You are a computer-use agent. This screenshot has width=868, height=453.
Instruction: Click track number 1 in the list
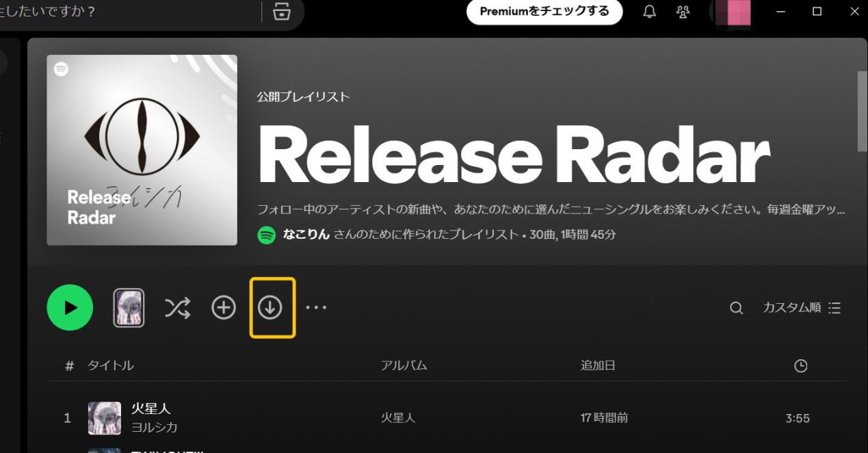click(x=67, y=418)
